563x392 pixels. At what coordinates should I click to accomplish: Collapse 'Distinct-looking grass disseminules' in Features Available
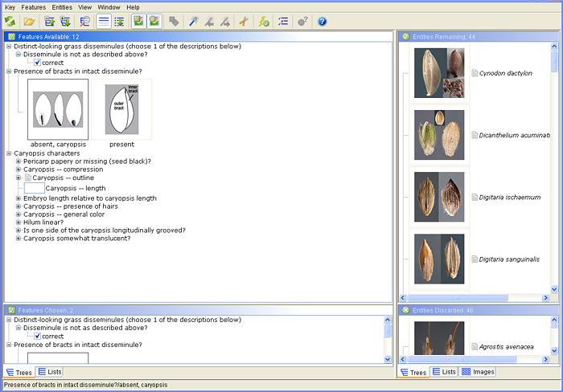[9, 47]
